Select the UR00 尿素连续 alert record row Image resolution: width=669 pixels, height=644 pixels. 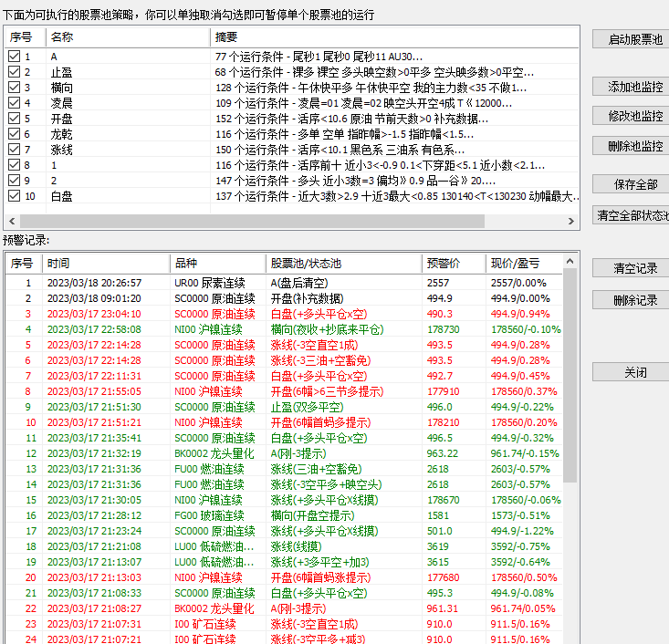[x=215, y=284]
